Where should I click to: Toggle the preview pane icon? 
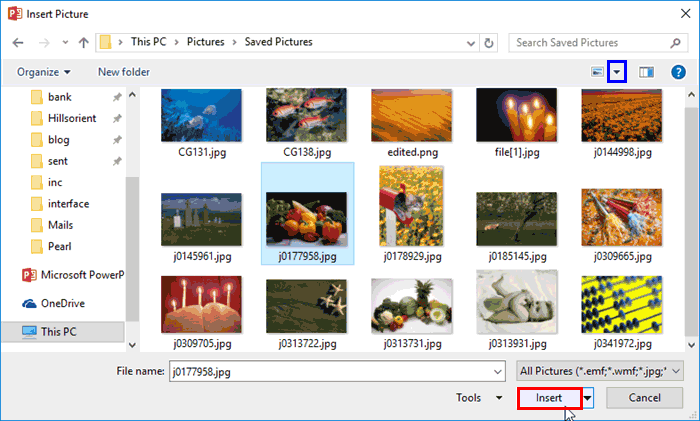[x=646, y=72]
